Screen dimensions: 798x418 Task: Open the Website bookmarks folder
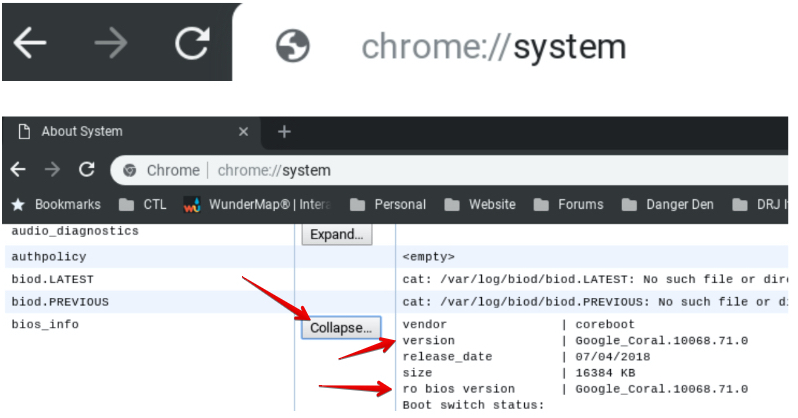click(x=480, y=205)
